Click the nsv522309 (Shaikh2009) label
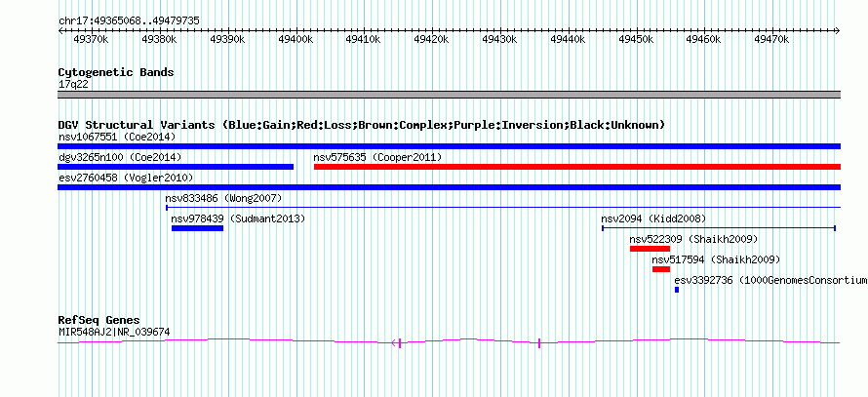The width and height of the screenshot is (868, 397). click(x=693, y=239)
